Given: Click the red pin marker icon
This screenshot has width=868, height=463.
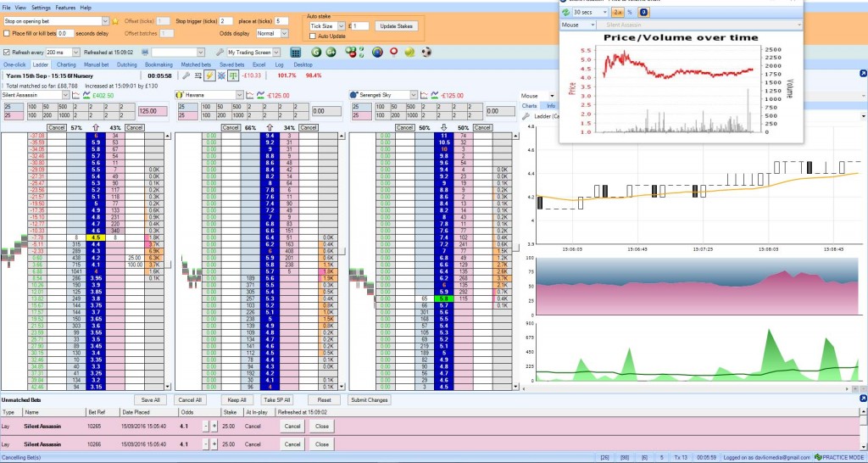Looking at the screenshot, I should [x=393, y=52].
